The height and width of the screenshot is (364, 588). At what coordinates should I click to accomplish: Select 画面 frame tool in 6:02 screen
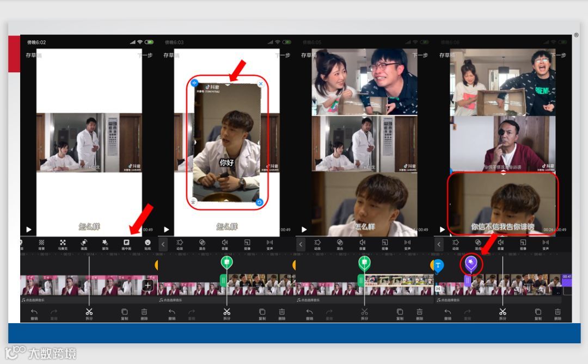tap(84, 244)
